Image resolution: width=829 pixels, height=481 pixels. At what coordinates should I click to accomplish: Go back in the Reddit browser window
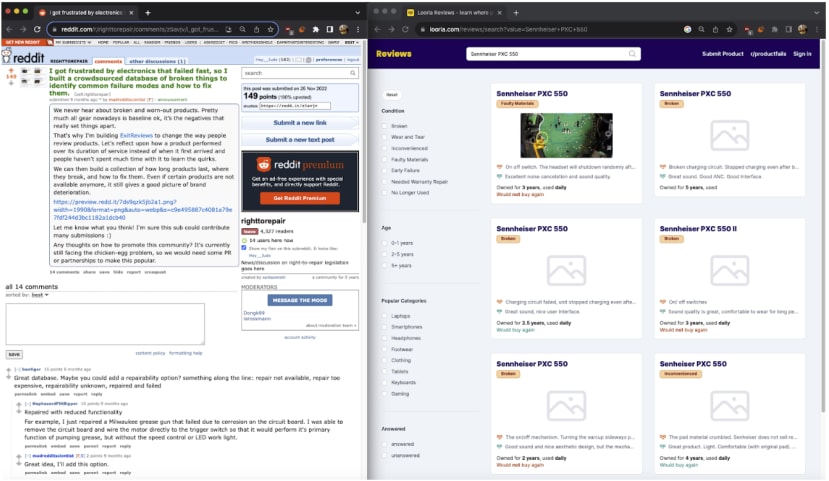point(10,29)
